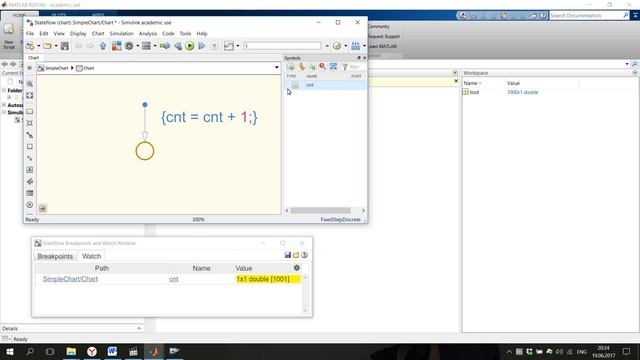This screenshot has width=640, height=360.
Task: Open the Model Advisor dropdown arrow
Action: [346, 46]
